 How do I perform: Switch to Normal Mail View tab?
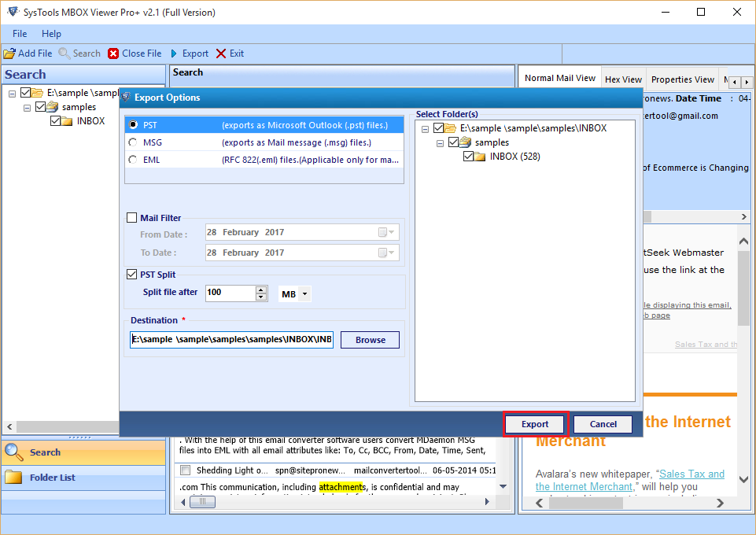pos(560,78)
